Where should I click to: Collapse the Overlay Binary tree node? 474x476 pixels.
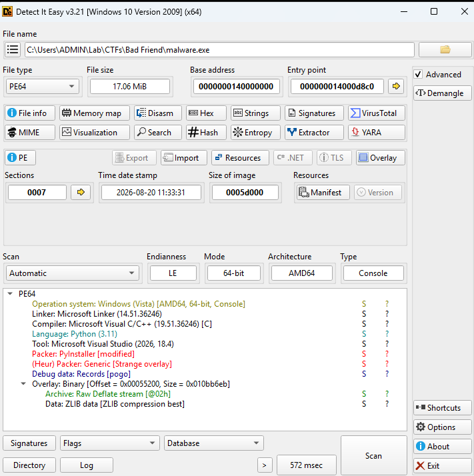[23, 384]
